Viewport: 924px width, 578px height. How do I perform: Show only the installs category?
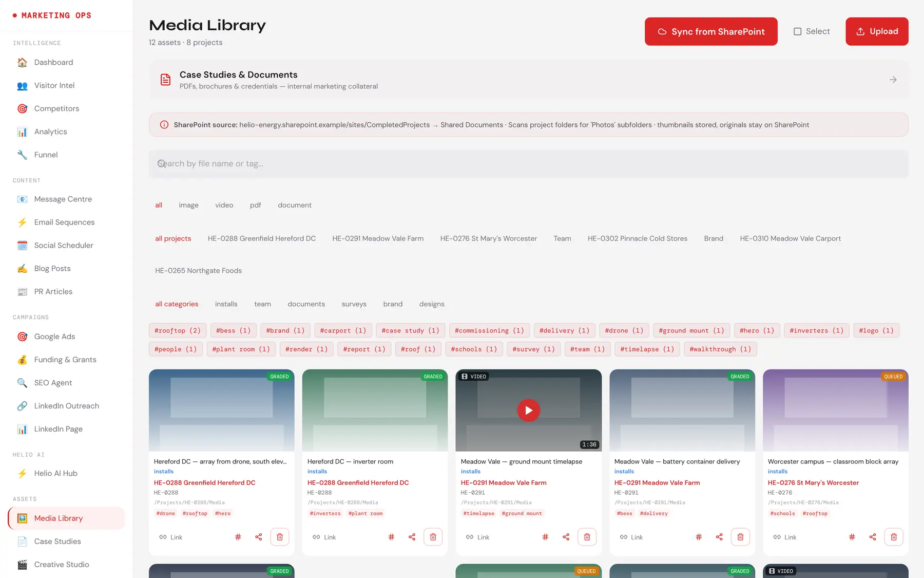click(226, 304)
